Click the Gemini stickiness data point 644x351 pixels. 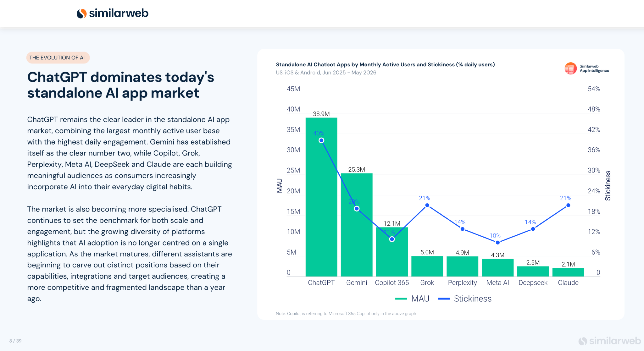(x=357, y=209)
